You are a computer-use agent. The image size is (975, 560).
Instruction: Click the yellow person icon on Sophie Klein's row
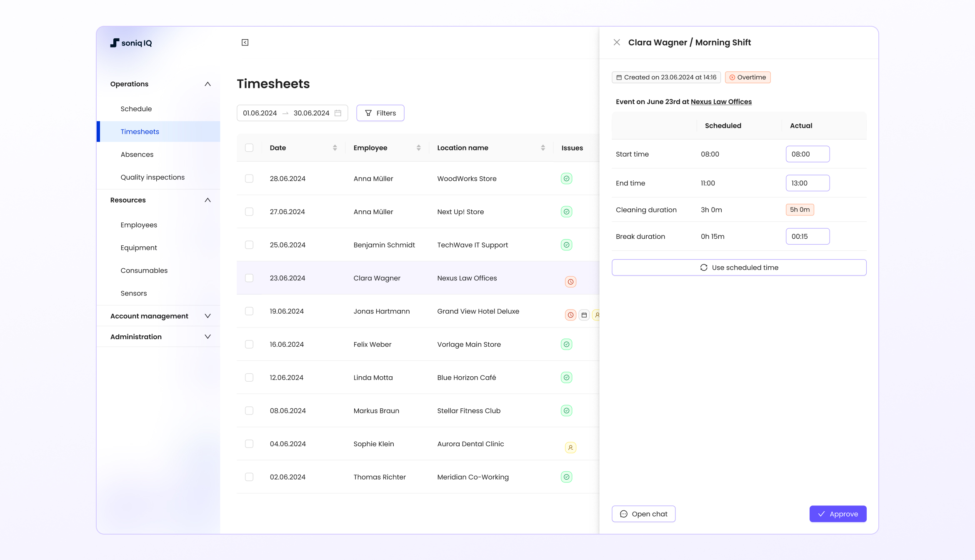point(570,447)
